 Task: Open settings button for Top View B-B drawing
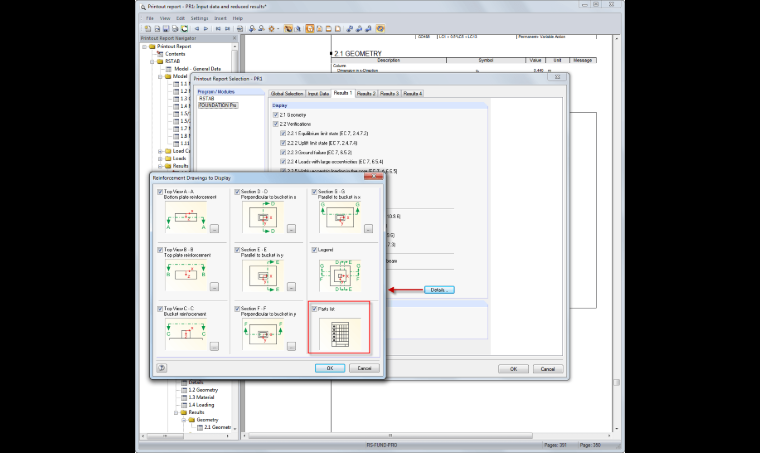click(215, 287)
